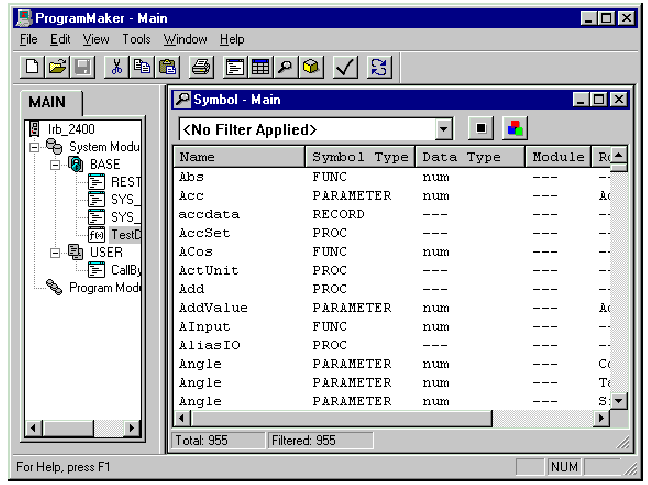Sort by the Name column header
This screenshot has width=648, height=485.
coord(239,157)
